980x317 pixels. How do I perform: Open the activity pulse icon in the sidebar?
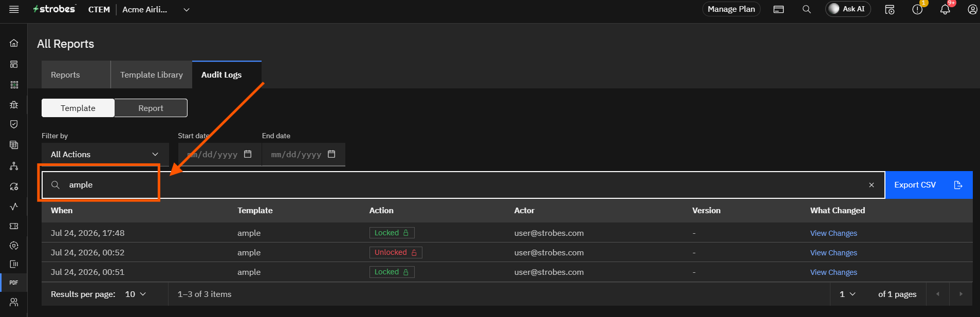coord(14,207)
